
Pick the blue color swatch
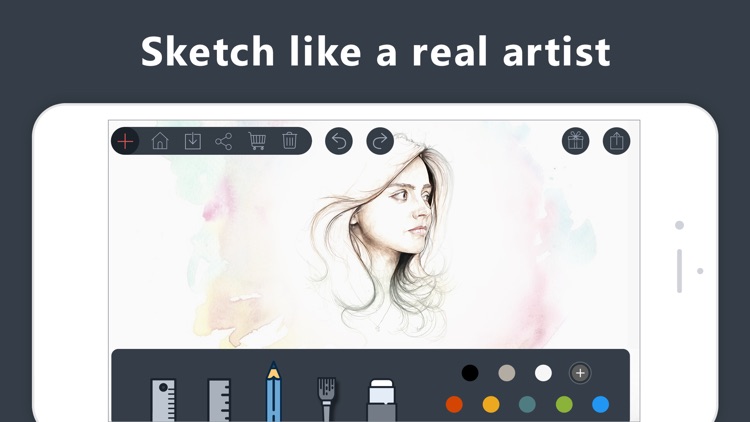[x=601, y=404]
